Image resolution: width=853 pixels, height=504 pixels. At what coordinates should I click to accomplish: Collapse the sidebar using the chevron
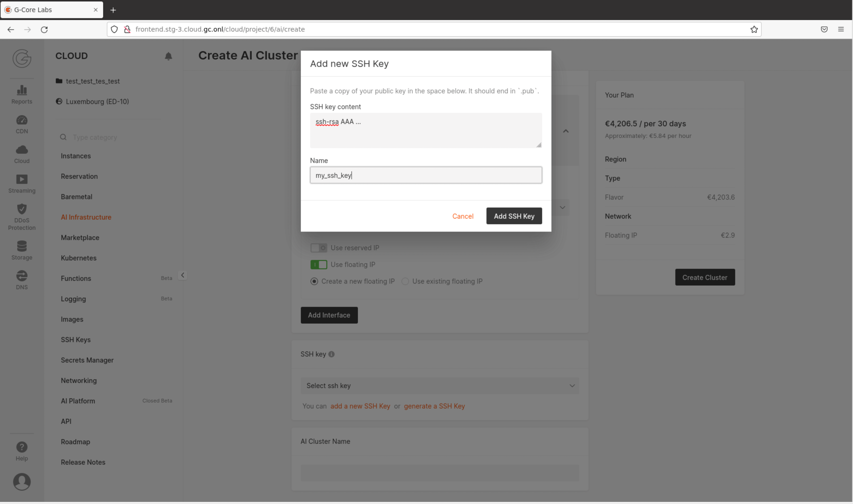[182, 275]
